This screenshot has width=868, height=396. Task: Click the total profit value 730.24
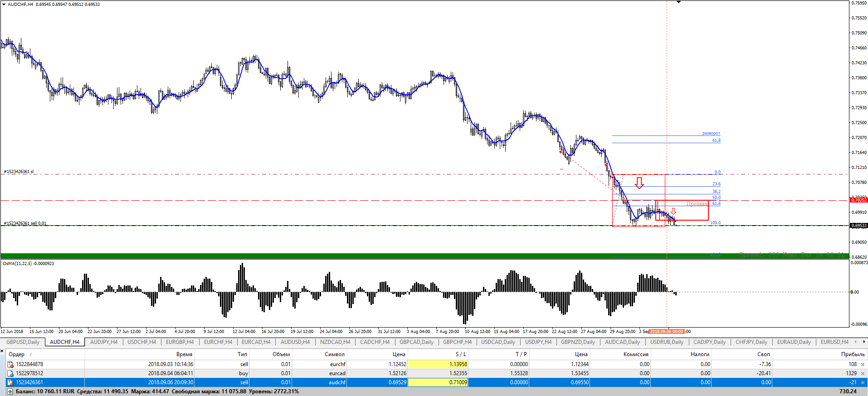pos(848,391)
